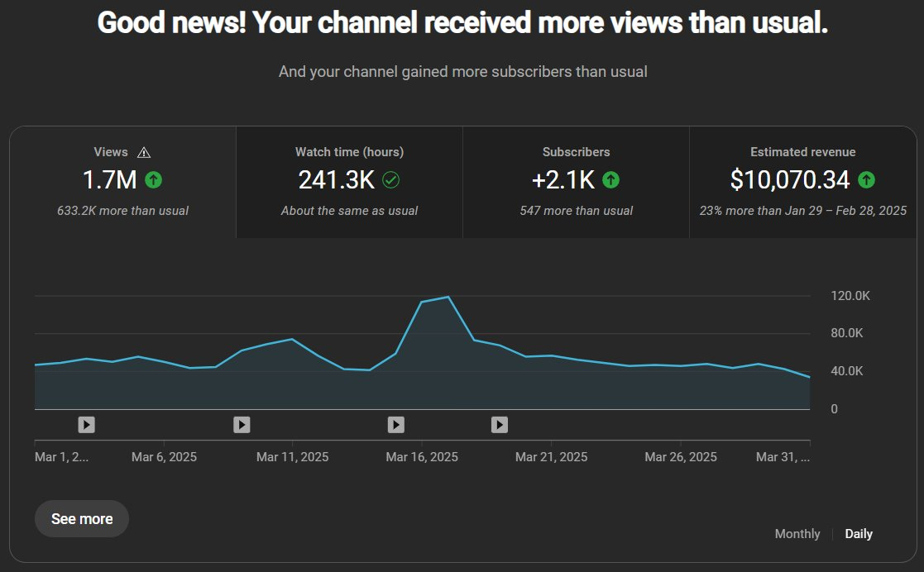Click the Mar 6, 2025 axis label
This screenshot has width=924, height=572.
[164, 457]
